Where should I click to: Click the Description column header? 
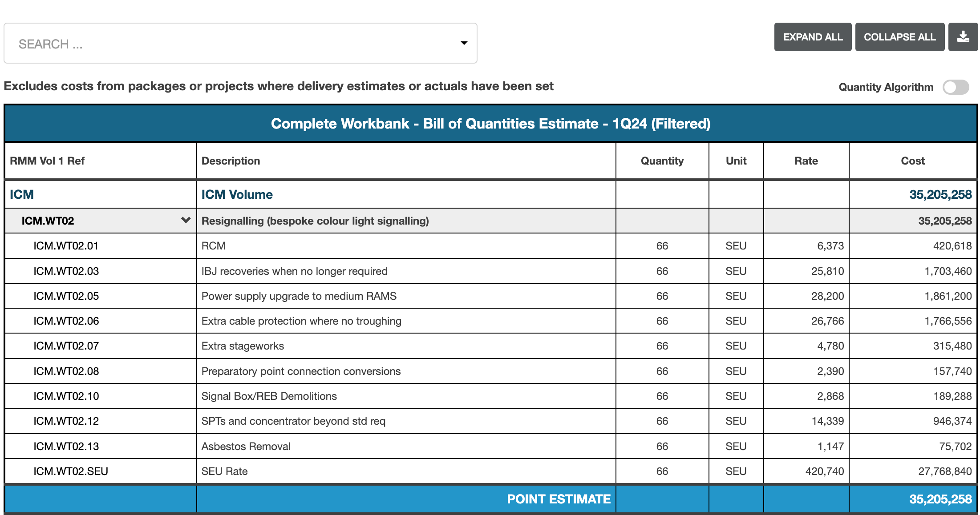click(231, 161)
